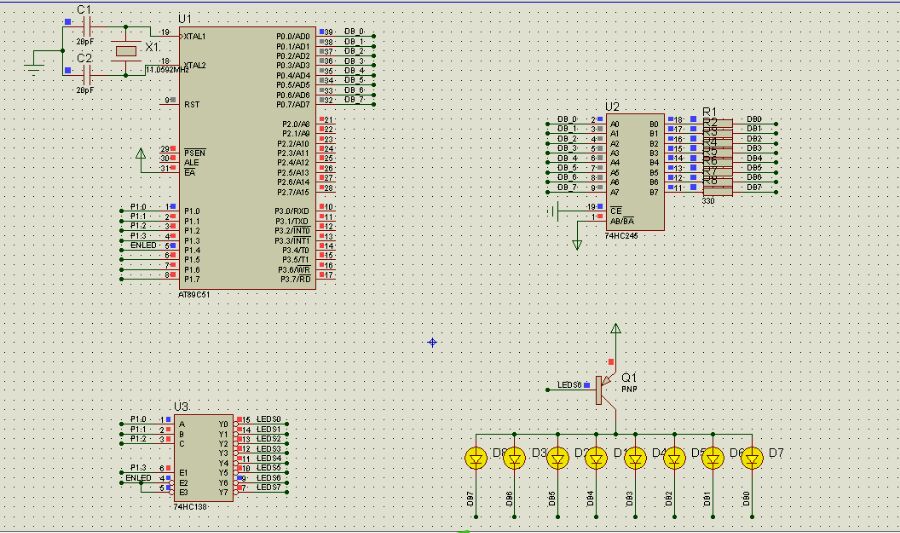Select capacitor C1 symbol
900x533 pixels.
86,28
